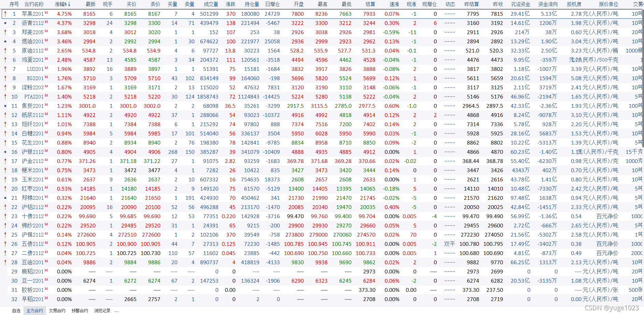Click the red up arrow beside PTA2201

pos(5,96)
